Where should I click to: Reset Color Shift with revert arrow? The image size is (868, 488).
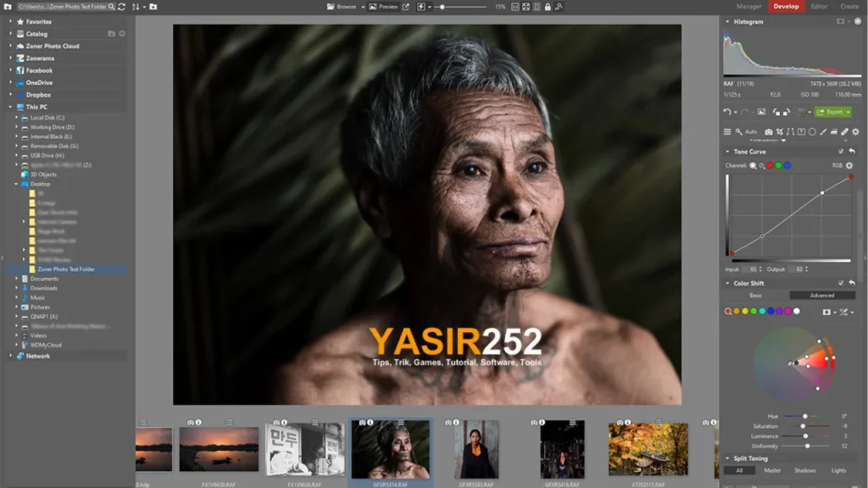click(x=853, y=283)
